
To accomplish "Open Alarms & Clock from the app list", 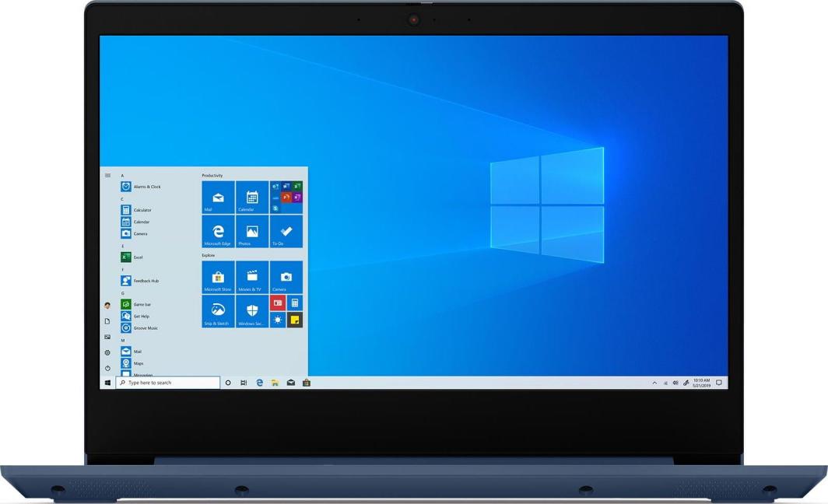I will coord(141,187).
